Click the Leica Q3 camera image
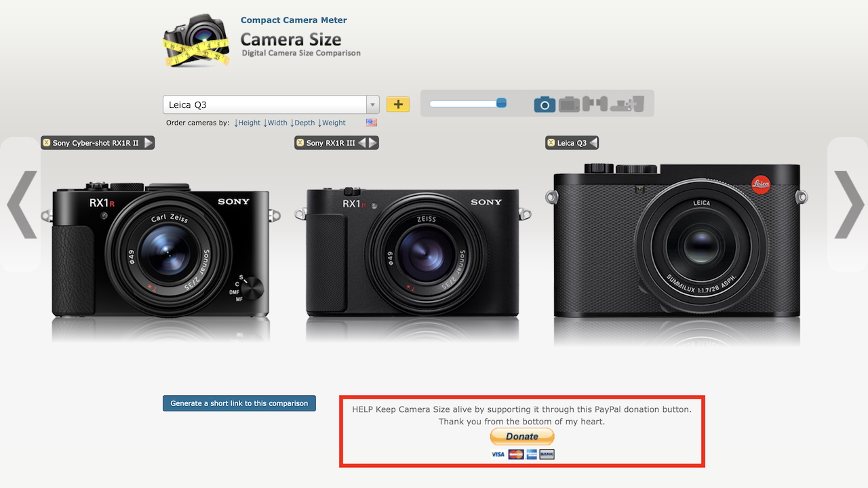The width and height of the screenshot is (868, 488). [x=677, y=240]
